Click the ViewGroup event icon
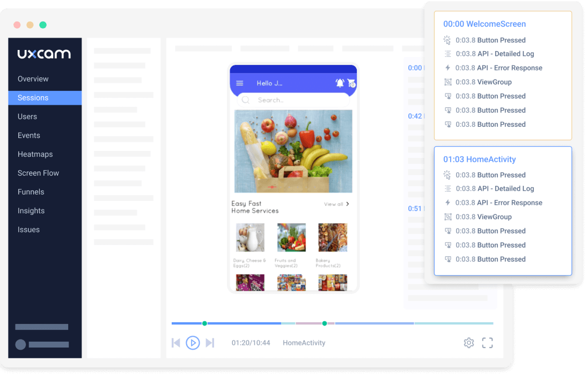 tap(447, 82)
